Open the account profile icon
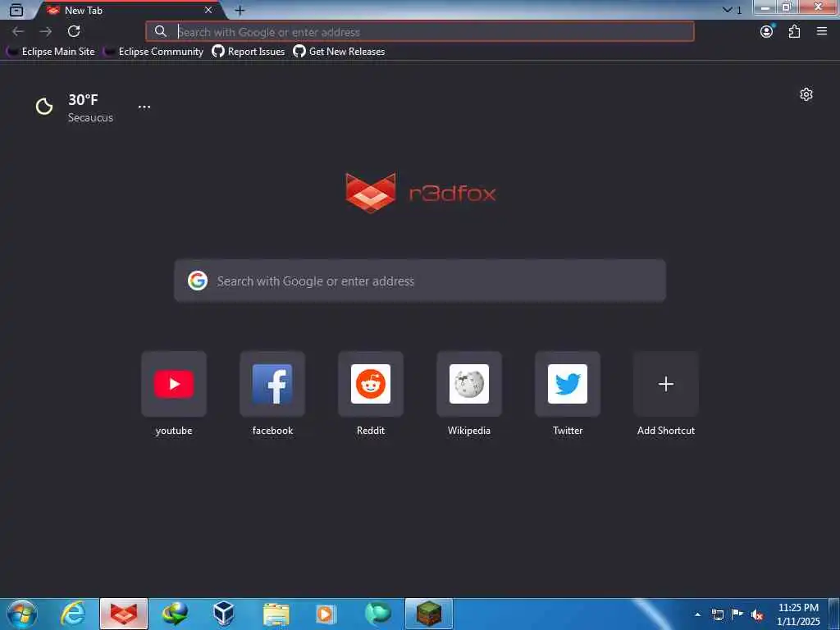This screenshot has width=840, height=630. [x=767, y=32]
